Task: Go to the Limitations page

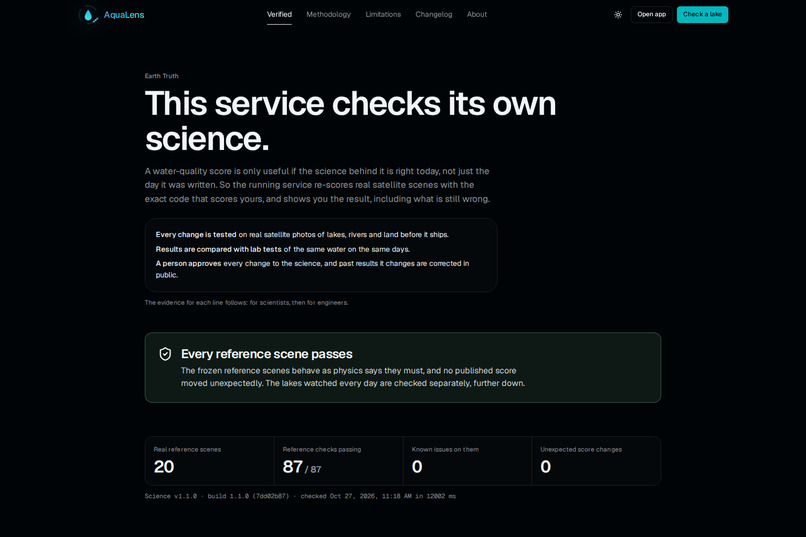Action: 383,14
